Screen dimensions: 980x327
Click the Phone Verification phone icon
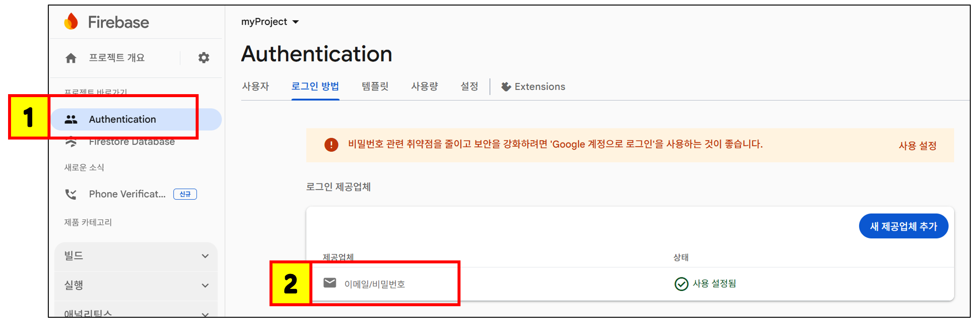tap(70, 194)
